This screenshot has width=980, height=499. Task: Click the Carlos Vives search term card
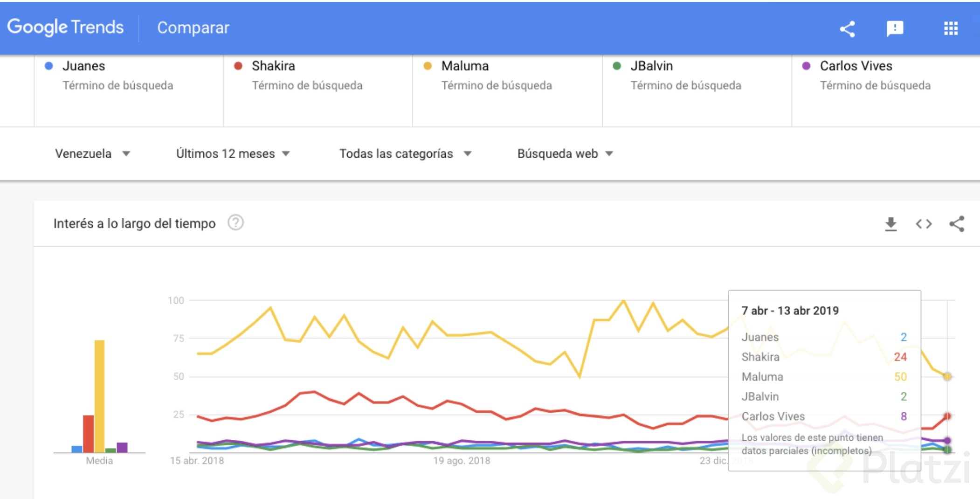coord(886,90)
